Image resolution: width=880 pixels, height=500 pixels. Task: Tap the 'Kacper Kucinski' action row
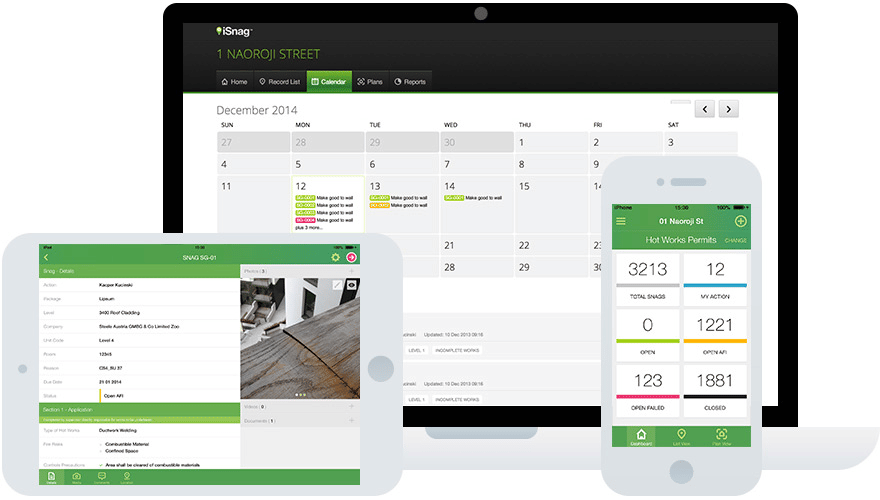pos(139,285)
